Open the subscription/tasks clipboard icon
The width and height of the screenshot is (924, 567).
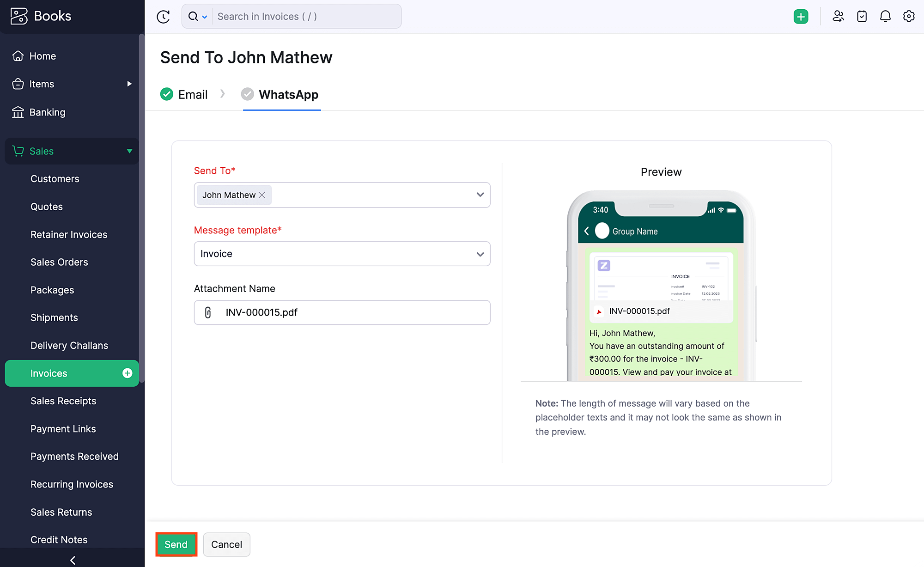coord(862,16)
